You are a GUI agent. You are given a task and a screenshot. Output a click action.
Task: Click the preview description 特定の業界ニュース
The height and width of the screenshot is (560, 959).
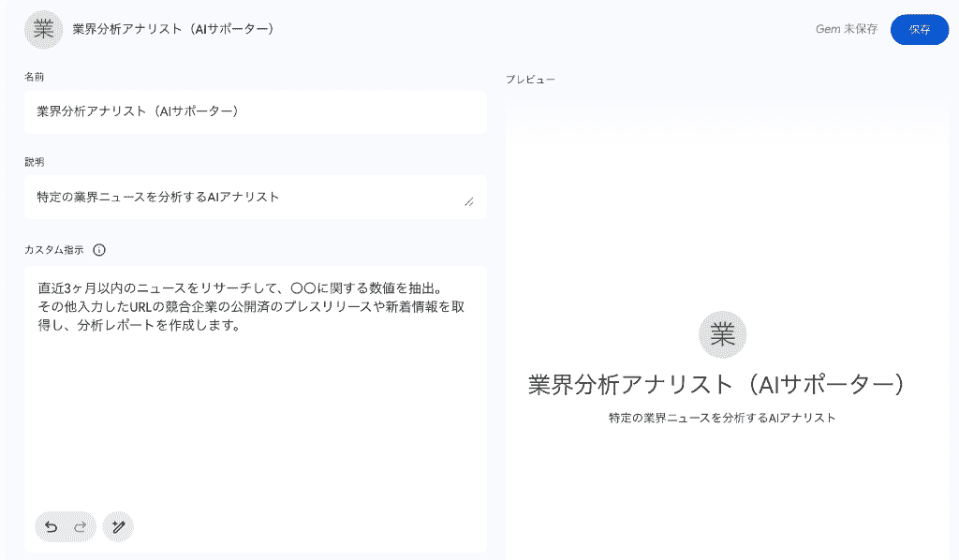point(722,419)
